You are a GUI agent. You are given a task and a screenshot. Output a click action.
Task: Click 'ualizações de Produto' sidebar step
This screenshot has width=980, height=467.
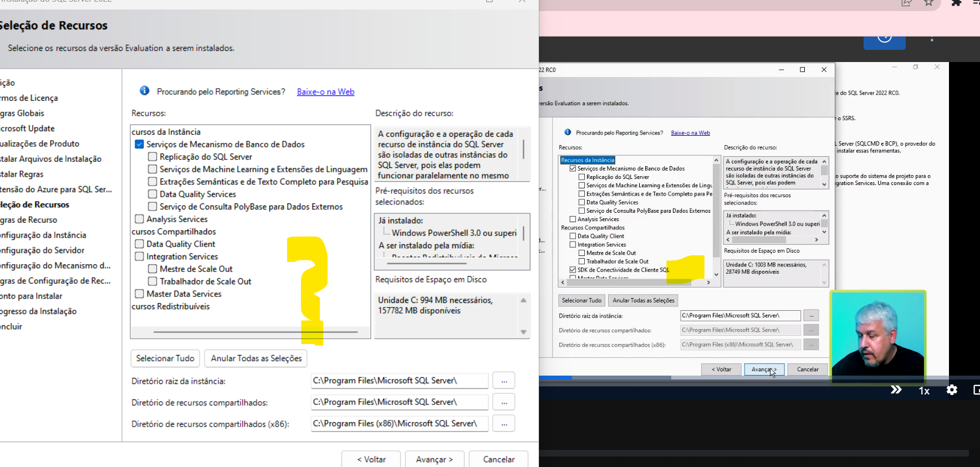tap(39, 143)
